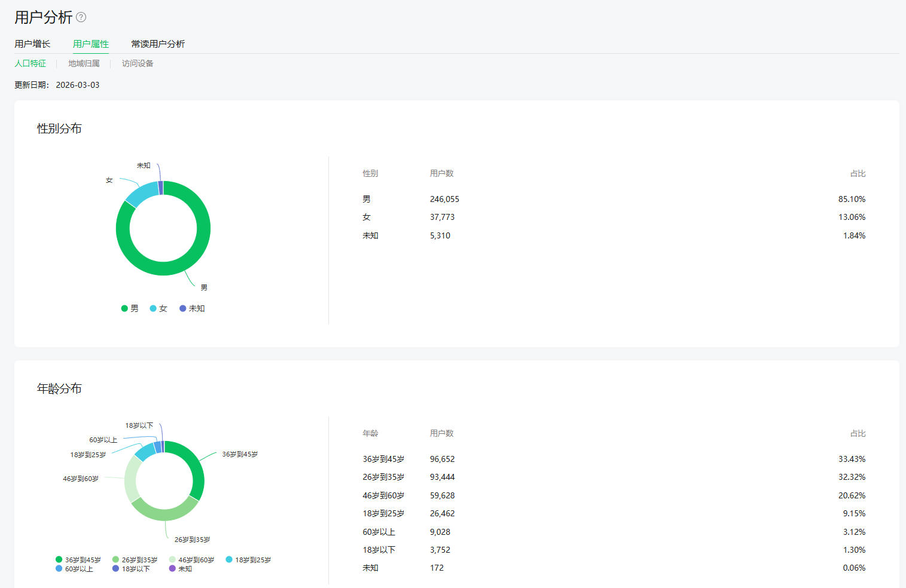Select the 用户属性 tab

click(91, 44)
